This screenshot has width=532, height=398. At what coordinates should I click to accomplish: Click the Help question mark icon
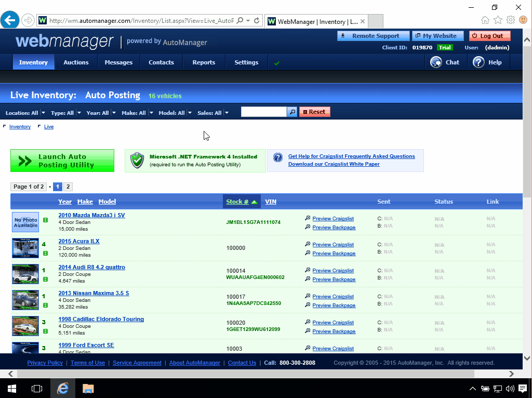pos(478,62)
